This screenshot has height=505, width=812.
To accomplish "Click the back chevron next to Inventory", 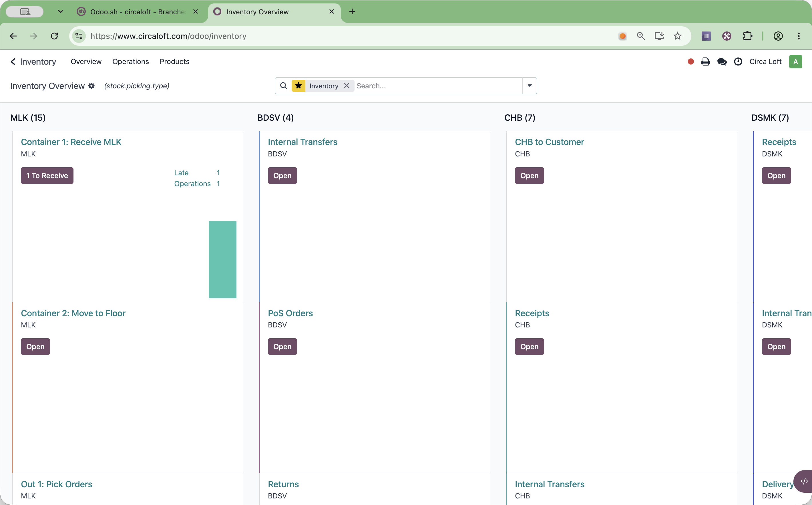I will [13, 61].
